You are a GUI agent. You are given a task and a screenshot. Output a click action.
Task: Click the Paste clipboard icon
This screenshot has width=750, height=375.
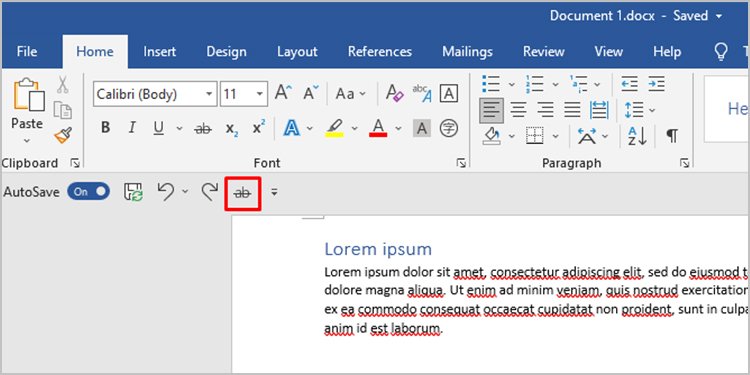click(29, 94)
